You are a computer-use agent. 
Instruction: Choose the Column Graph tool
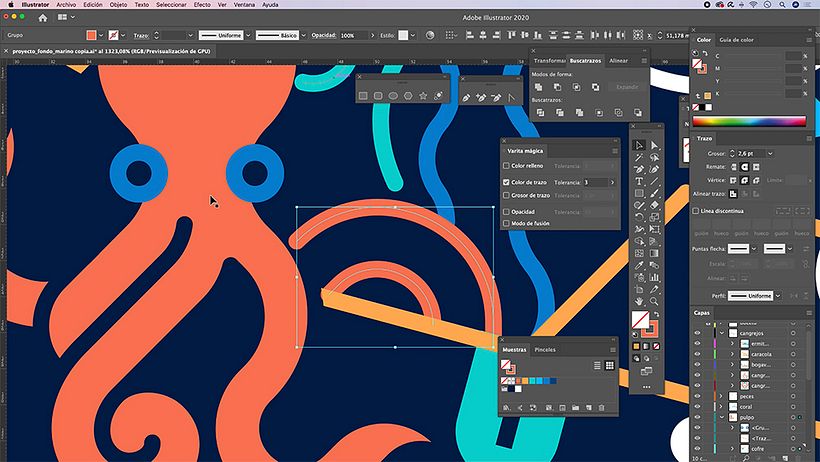(654, 277)
